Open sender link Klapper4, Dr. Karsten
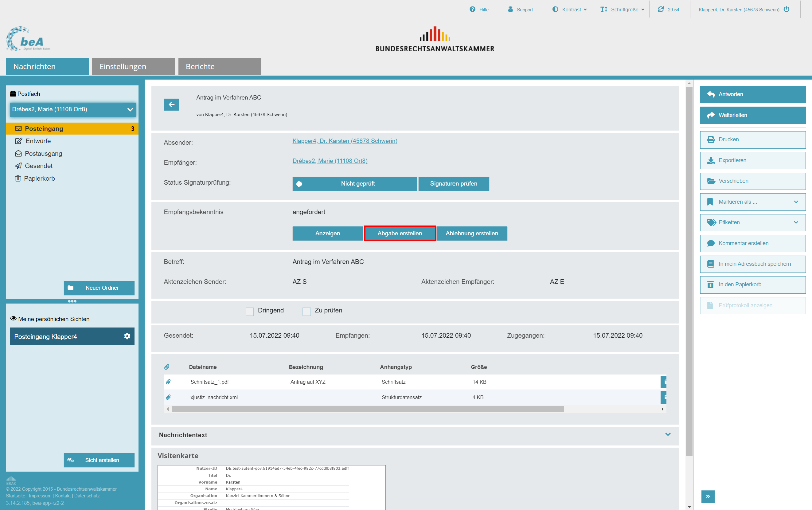The width and height of the screenshot is (812, 510). tap(345, 141)
